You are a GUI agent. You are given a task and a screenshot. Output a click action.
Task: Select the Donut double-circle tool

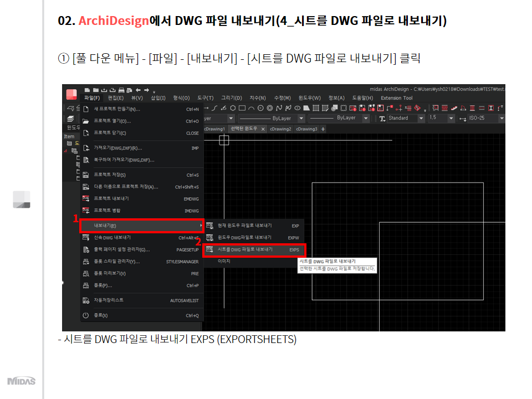(269, 108)
